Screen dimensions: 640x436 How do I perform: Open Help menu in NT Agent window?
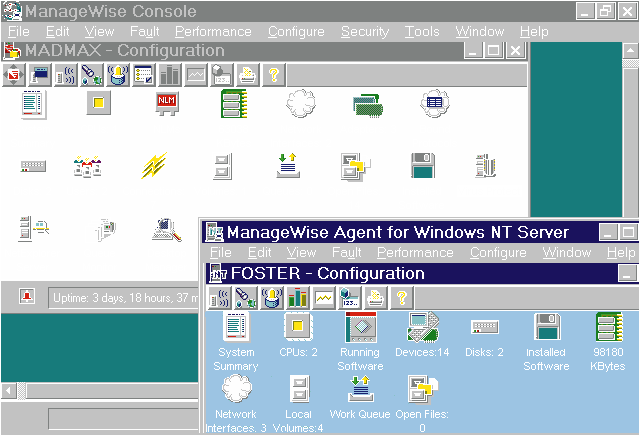coord(621,253)
